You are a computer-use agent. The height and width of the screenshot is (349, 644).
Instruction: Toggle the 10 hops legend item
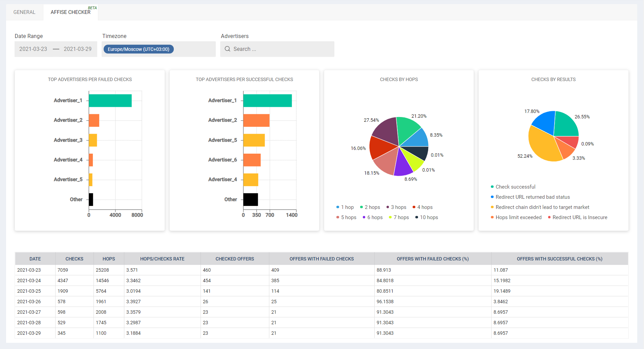427,217
